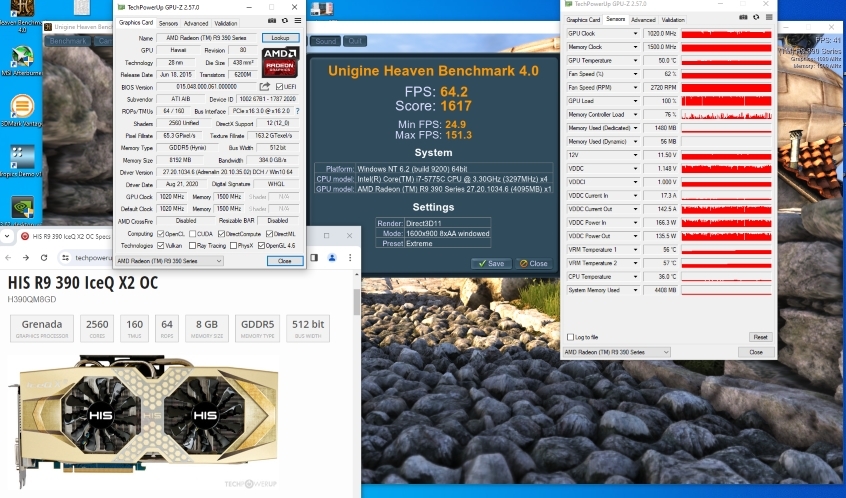The height and width of the screenshot is (498, 846).
Task: Toggle the Ray Tracing checkbox
Action: [192, 245]
